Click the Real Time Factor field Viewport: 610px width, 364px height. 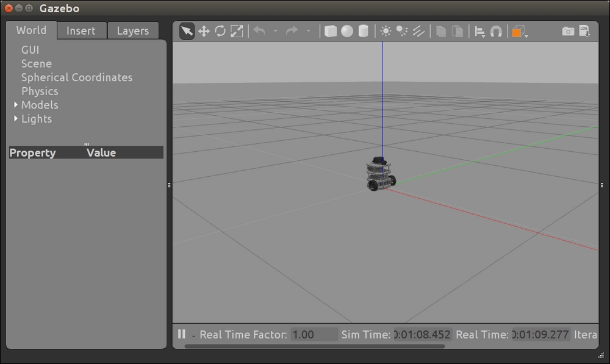314,335
